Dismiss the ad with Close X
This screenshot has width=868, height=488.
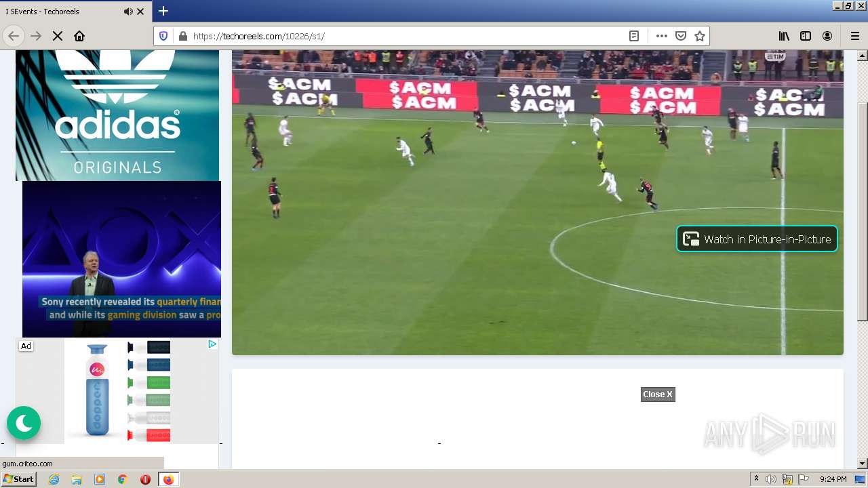coord(658,394)
